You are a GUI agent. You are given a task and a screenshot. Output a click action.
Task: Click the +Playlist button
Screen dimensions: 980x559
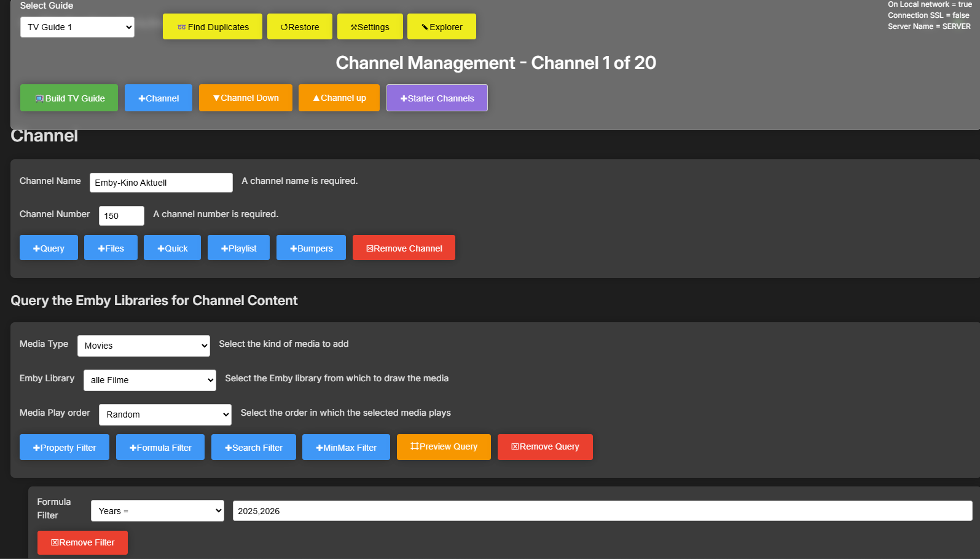238,248
